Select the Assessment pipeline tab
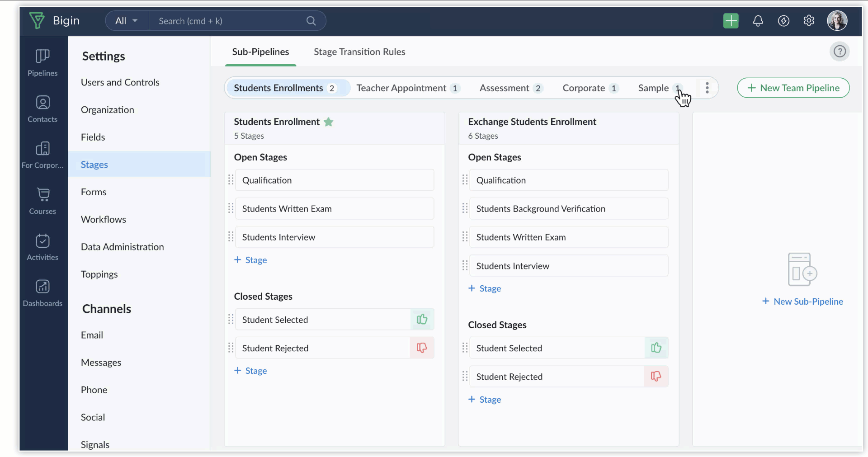Screen dimensions: 868x457 511,88
